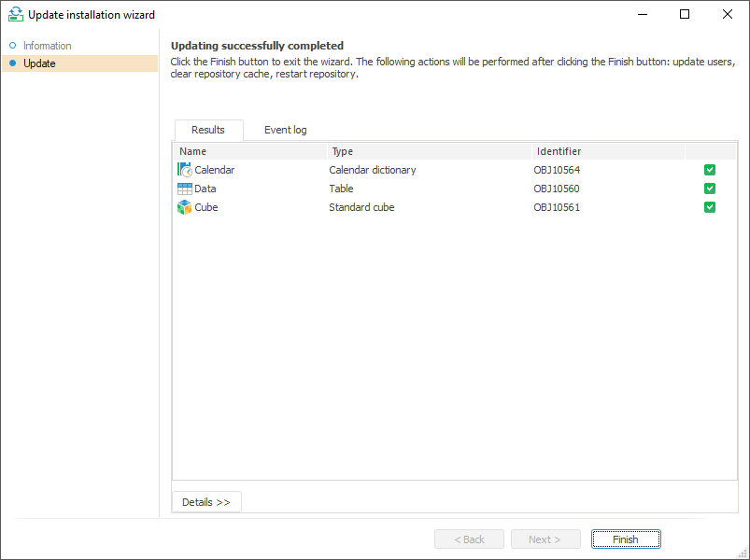
Task: Click the Information step bullet icon
Action: (x=12, y=46)
